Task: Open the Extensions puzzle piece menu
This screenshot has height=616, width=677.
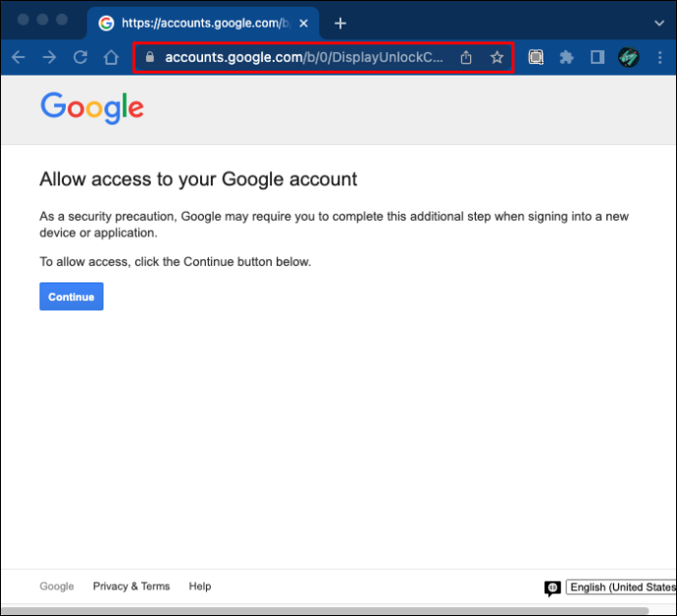Action: pos(566,57)
